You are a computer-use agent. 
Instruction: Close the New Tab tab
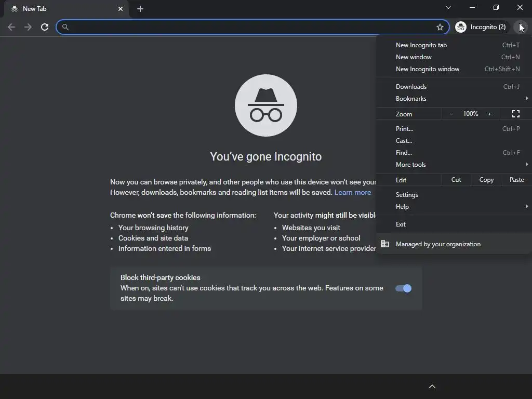121,9
